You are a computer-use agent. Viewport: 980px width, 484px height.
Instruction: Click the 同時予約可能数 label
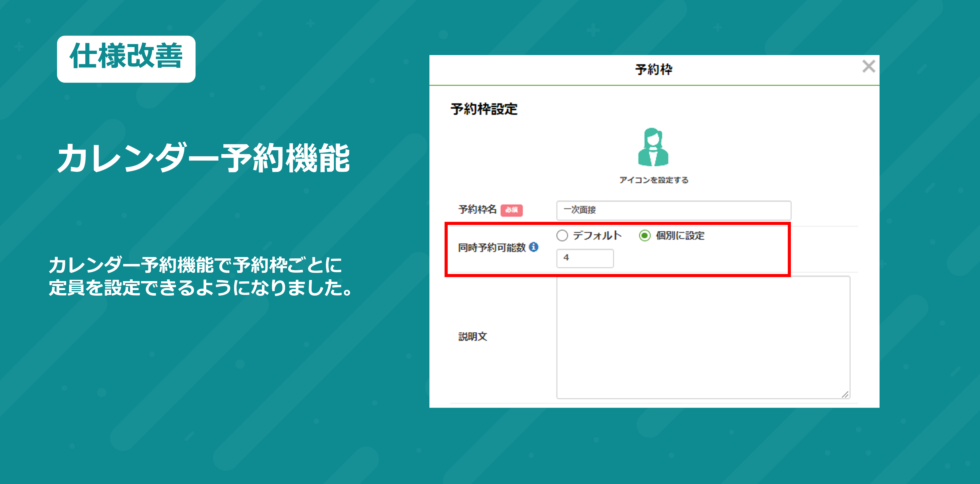tap(492, 247)
